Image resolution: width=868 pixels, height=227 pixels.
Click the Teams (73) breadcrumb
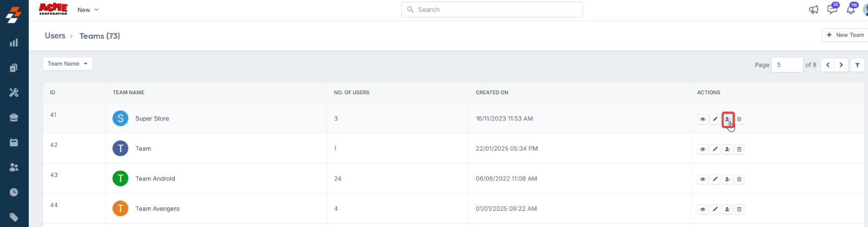click(100, 36)
